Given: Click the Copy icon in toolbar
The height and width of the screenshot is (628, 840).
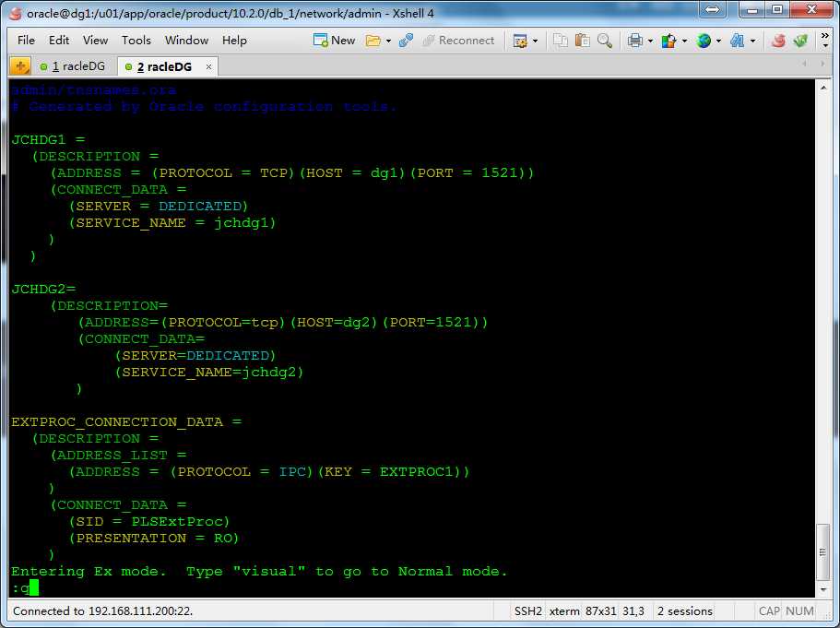Looking at the screenshot, I should tap(561, 41).
